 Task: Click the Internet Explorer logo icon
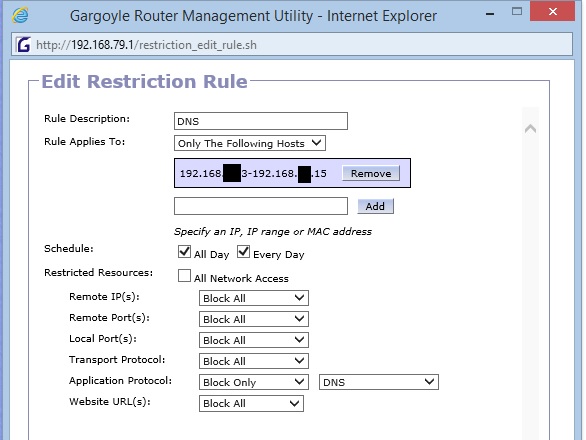tap(20, 15)
